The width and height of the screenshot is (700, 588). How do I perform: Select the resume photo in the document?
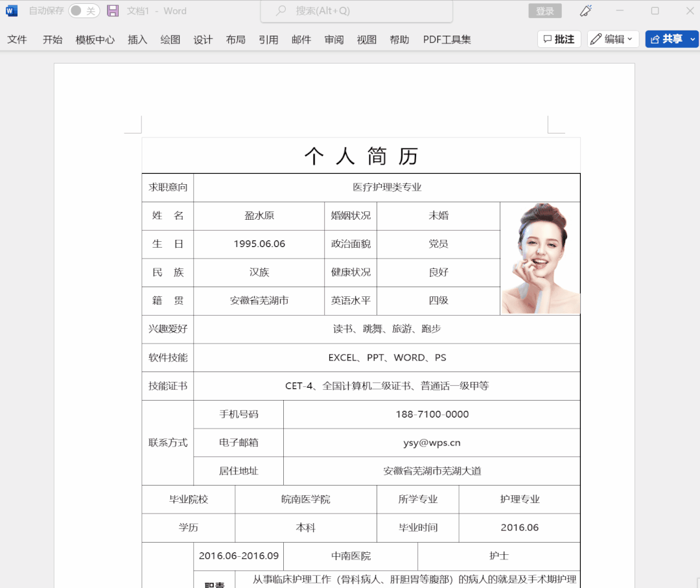pyautogui.click(x=540, y=257)
